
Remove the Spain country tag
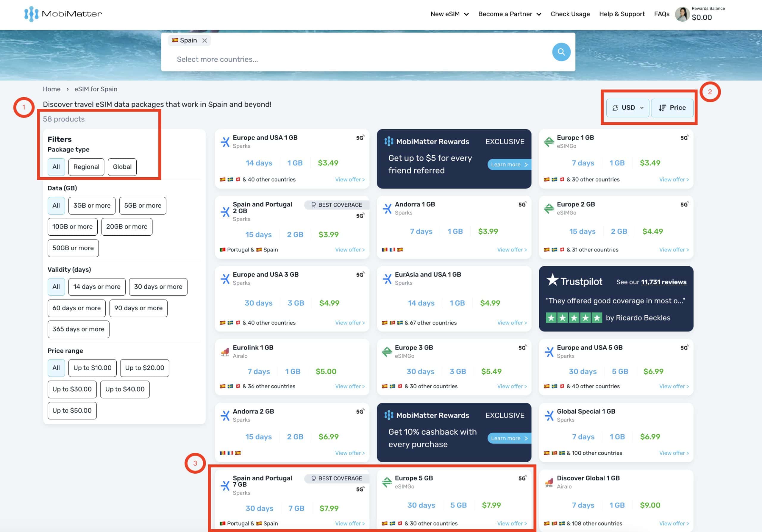pos(204,40)
